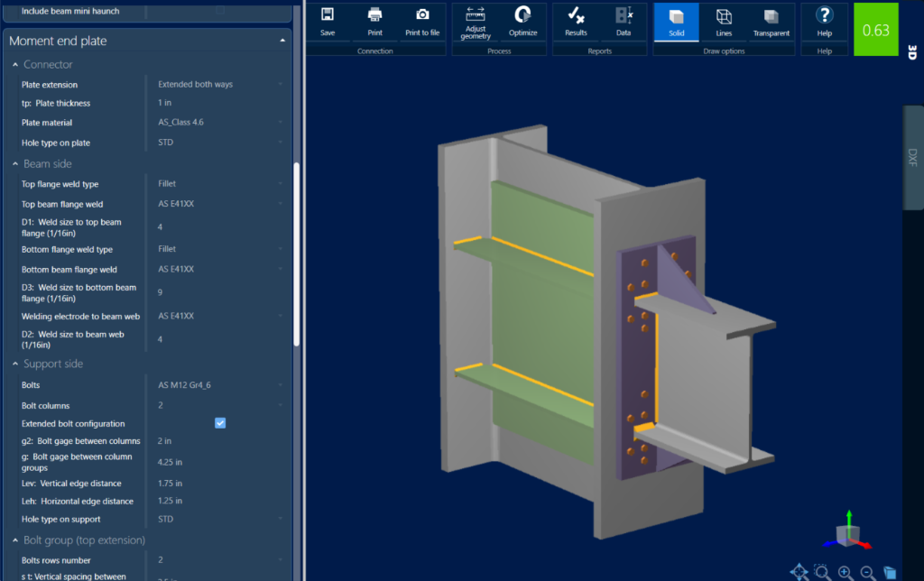
Task: Switch draw option to Solid
Action: tap(677, 22)
